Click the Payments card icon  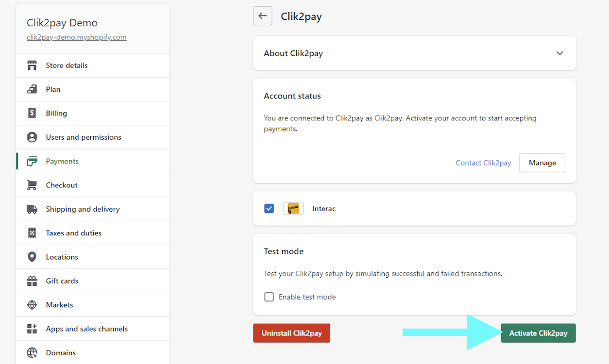pos(32,161)
